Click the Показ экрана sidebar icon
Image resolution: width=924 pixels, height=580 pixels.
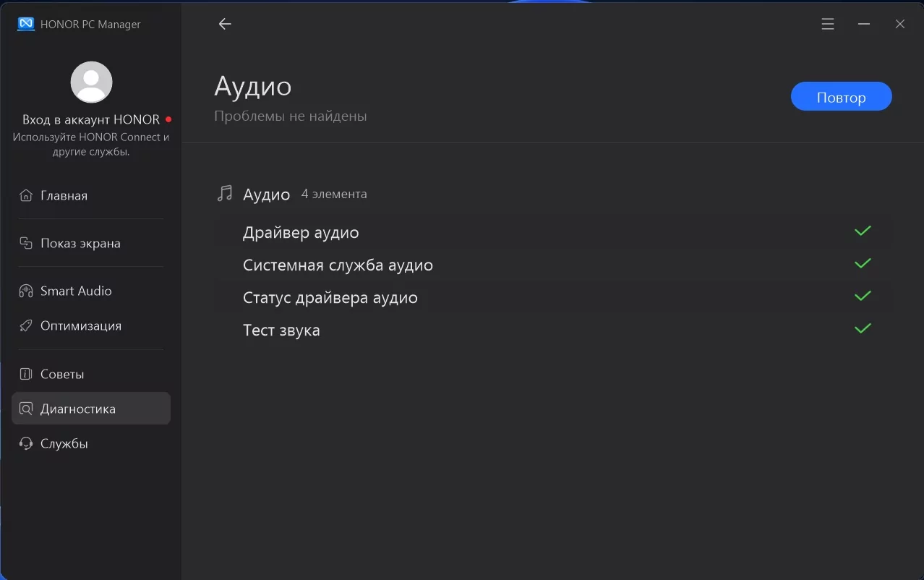pyautogui.click(x=26, y=244)
